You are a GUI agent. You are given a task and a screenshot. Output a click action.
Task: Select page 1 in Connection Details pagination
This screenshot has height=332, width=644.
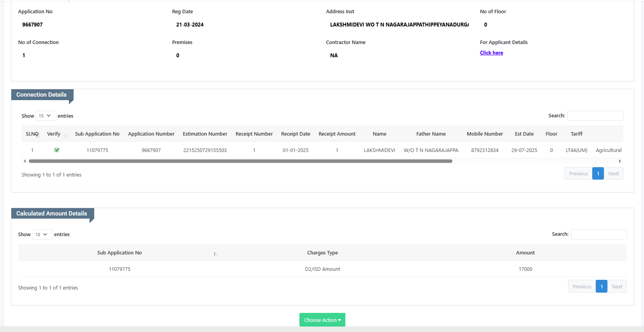click(598, 174)
